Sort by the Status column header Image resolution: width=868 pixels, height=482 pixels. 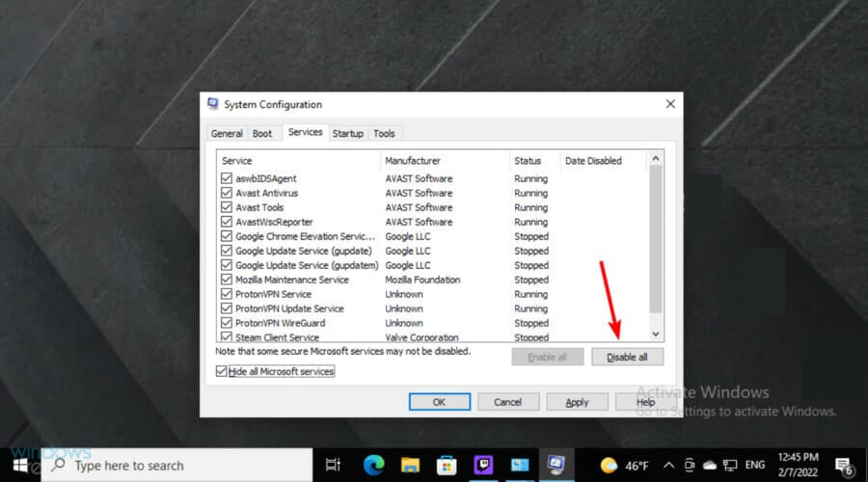tap(534, 160)
